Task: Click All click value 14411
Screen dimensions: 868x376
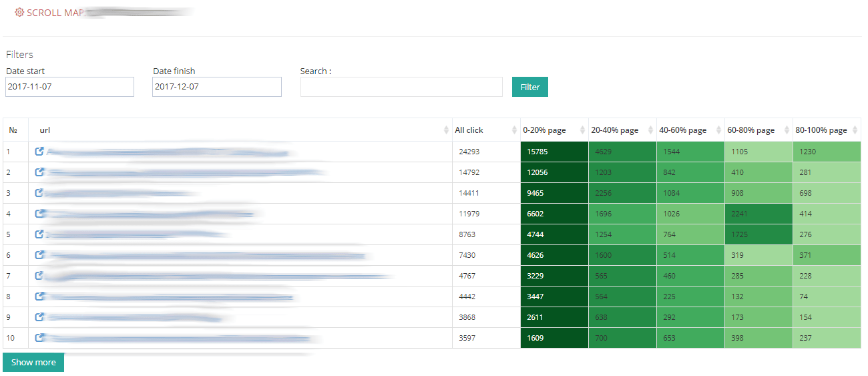Action: click(x=469, y=193)
